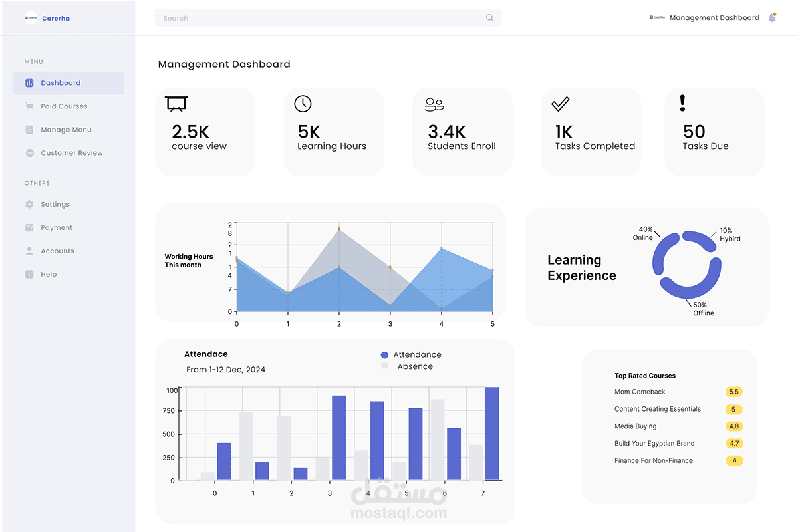Viewport: 798px width, 532px height.
Task: Click the Top Rated Courses heading
Action: [645, 376]
